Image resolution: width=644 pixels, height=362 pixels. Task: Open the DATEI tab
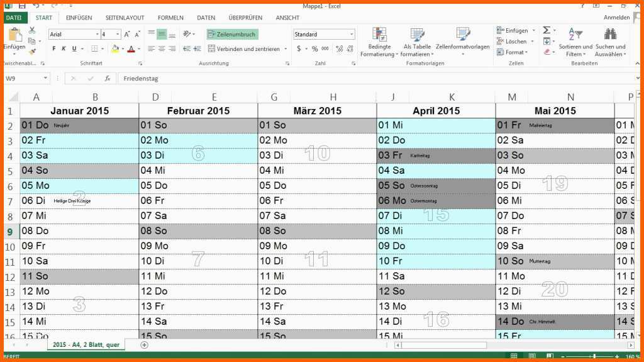click(14, 18)
